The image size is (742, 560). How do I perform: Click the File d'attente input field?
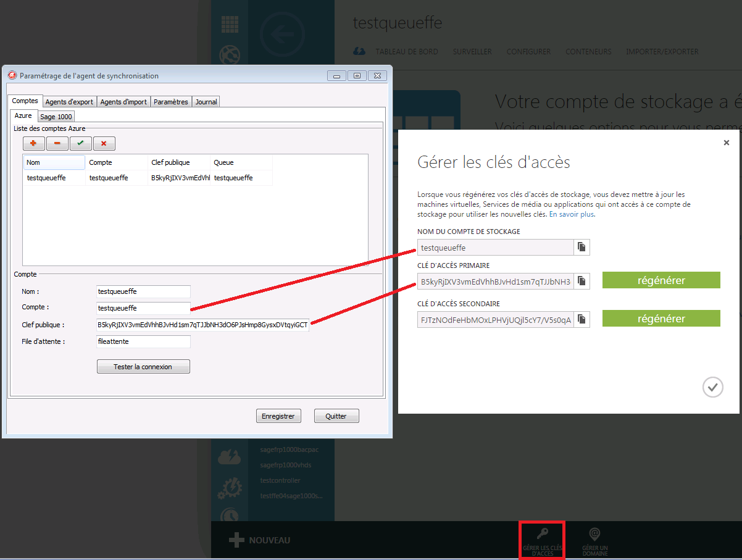[x=143, y=341]
